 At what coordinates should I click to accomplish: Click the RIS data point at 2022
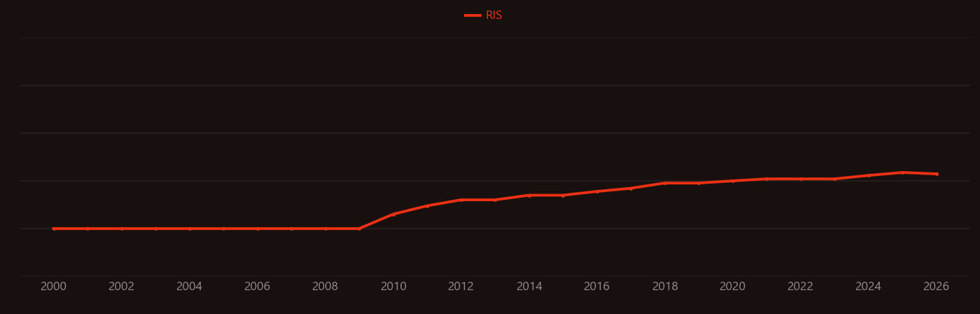(801, 179)
